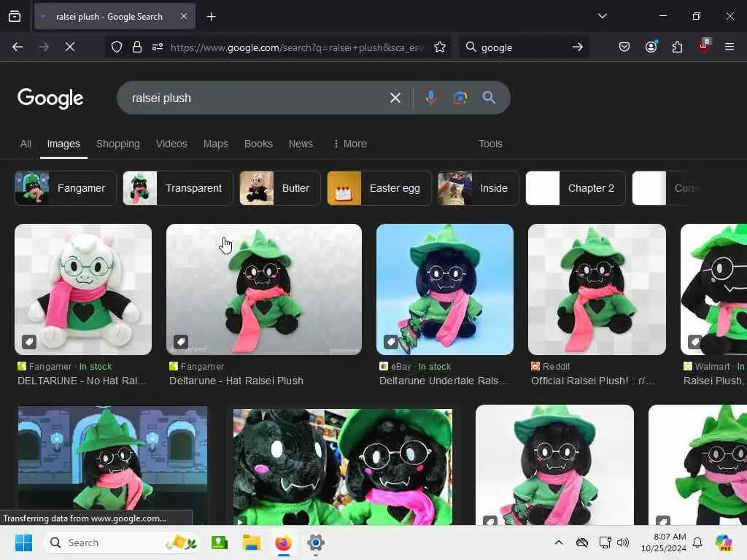This screenshot has height=560, width=747.
Task: Filter images by Easter egg chip
Action: 379,188
